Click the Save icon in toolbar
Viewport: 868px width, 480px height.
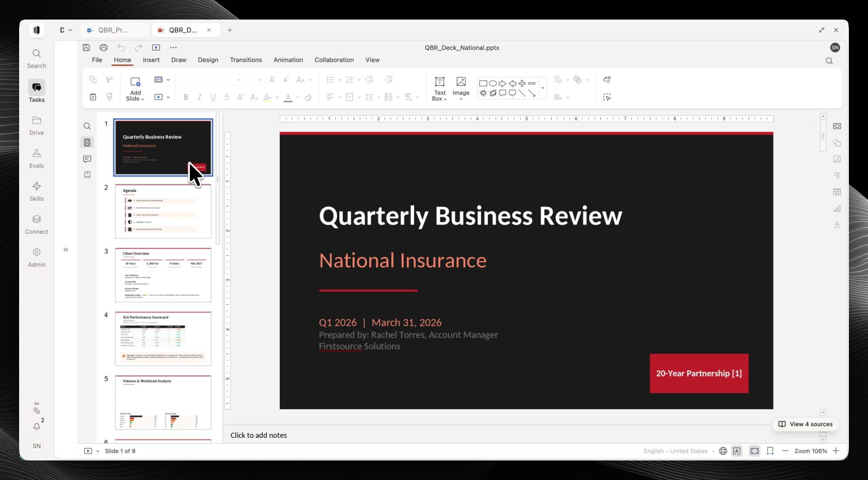pos(86,48)
